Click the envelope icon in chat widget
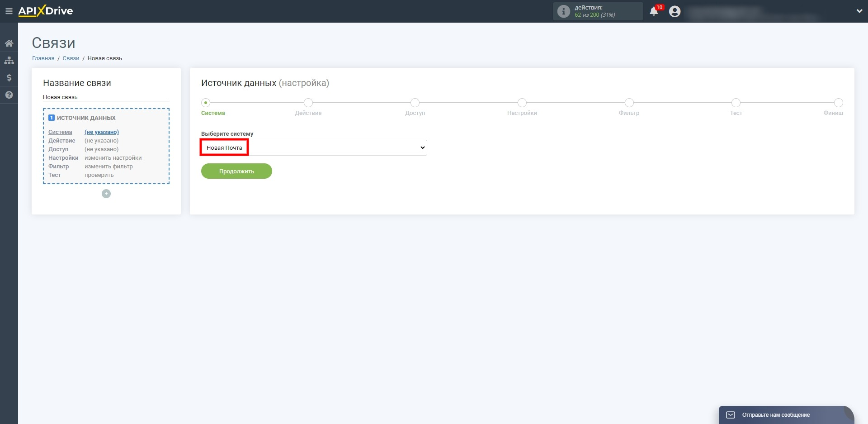 click(x=731, y=415)
